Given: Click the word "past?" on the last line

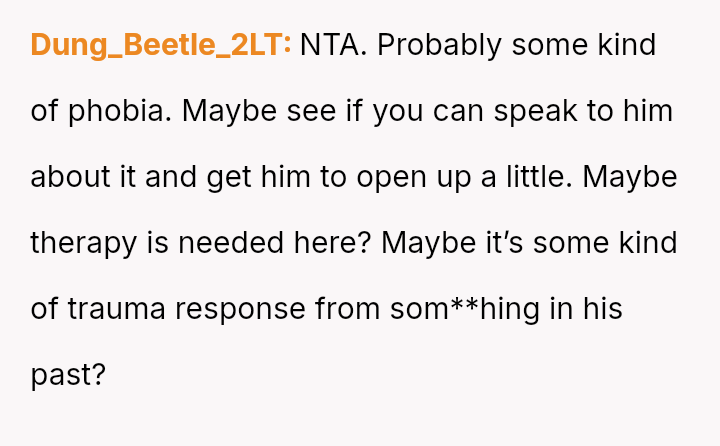Looking at the screenshot, I should (67, 375).
